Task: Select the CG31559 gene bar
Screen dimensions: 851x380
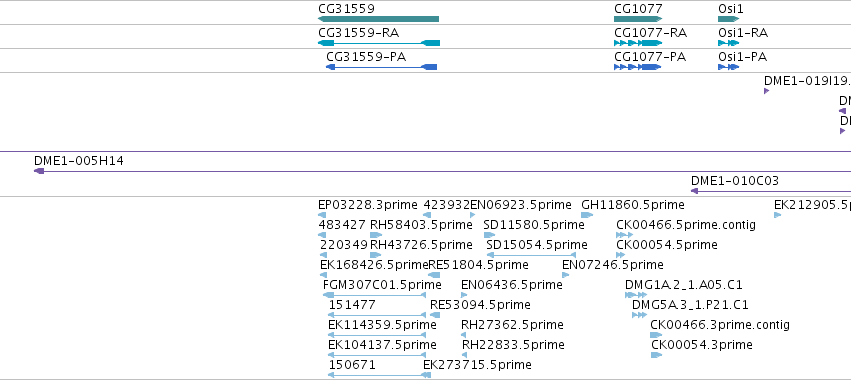Action: click(378, 19)
